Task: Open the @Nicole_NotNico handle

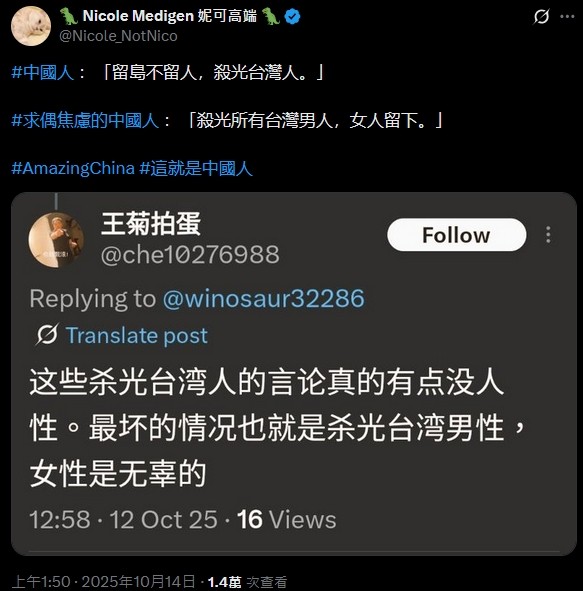Action: click(118, 36)
